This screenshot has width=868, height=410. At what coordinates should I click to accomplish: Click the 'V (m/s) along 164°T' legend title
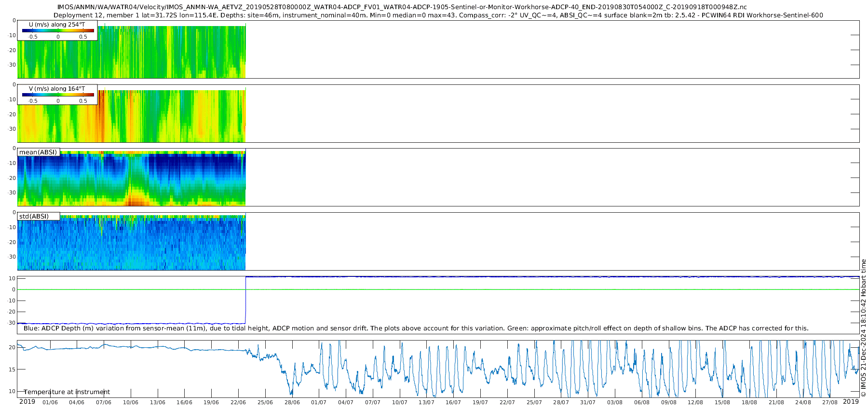[57, 89]
